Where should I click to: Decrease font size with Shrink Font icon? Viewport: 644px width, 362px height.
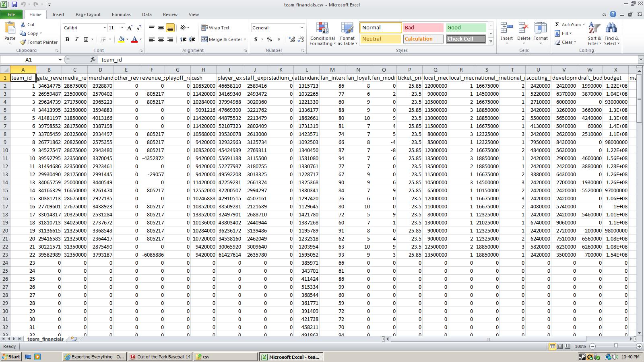(138, 28)
